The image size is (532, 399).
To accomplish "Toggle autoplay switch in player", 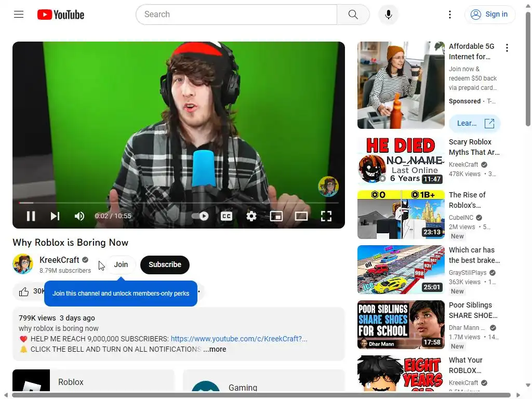I will [x=200, y=216].
